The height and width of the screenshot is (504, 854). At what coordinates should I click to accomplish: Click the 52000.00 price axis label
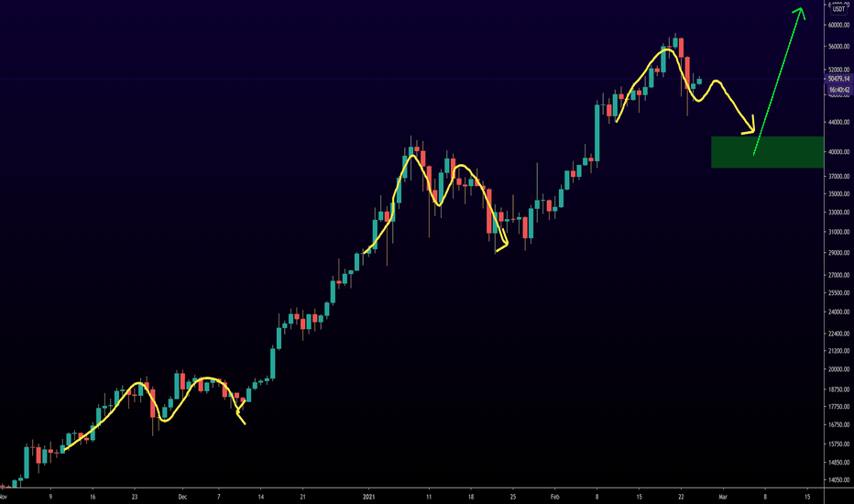tap(839, 70)
